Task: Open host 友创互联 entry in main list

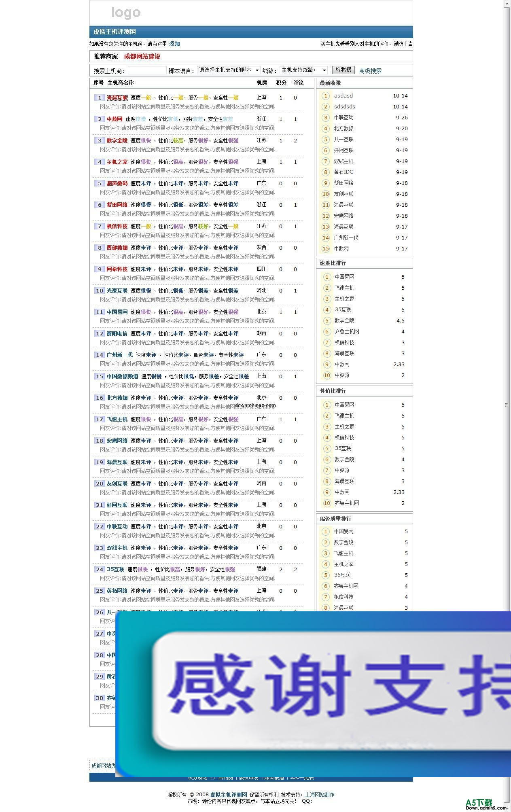Action: coord(117,483)
